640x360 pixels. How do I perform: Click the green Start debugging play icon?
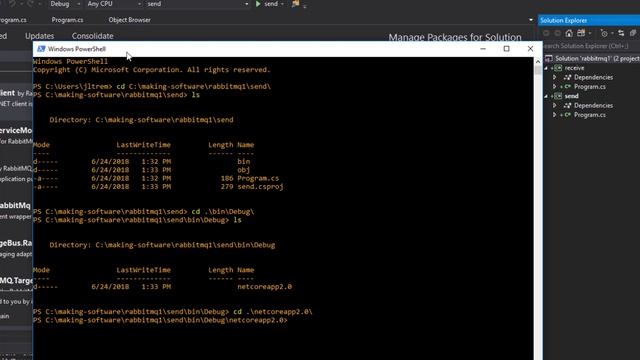[x=258, y=4]
